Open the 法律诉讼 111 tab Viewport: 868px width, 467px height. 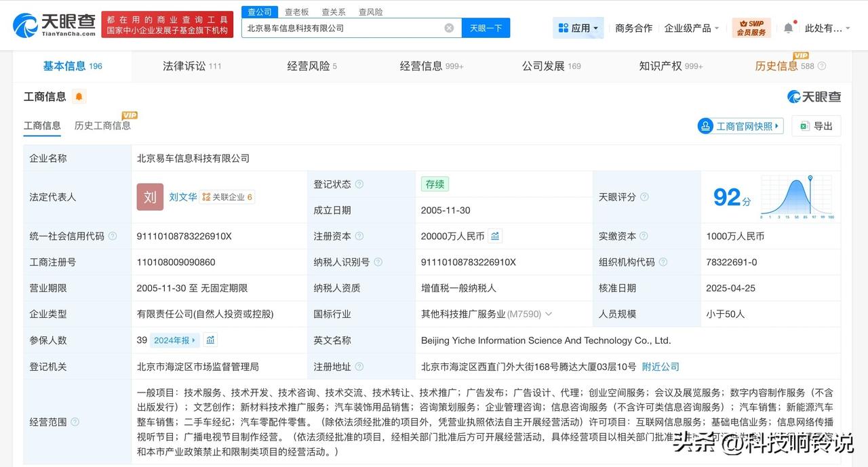point(192,66)
